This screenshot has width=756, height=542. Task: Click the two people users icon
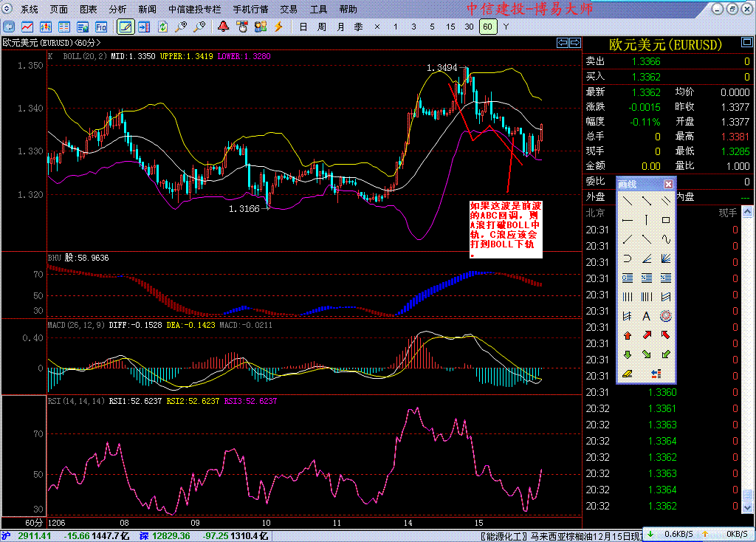(x=261, y=27)
